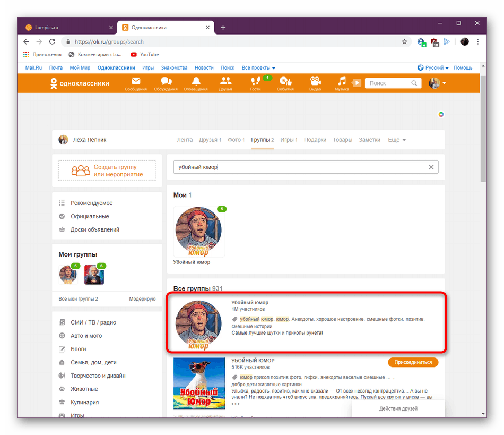504x435 pixels.
Task: Open Events (События) icon
Action: 285,84
